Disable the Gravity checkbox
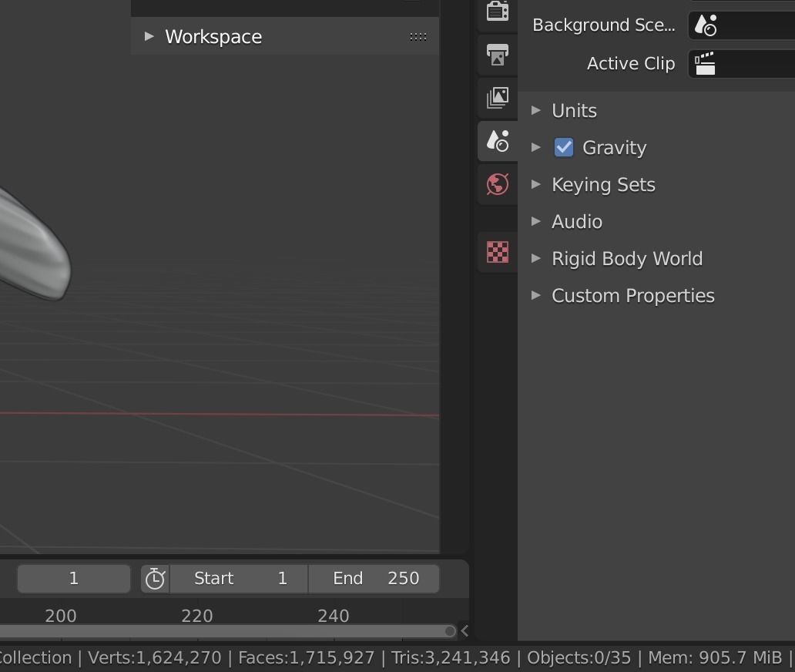 [x=564, y=148]
